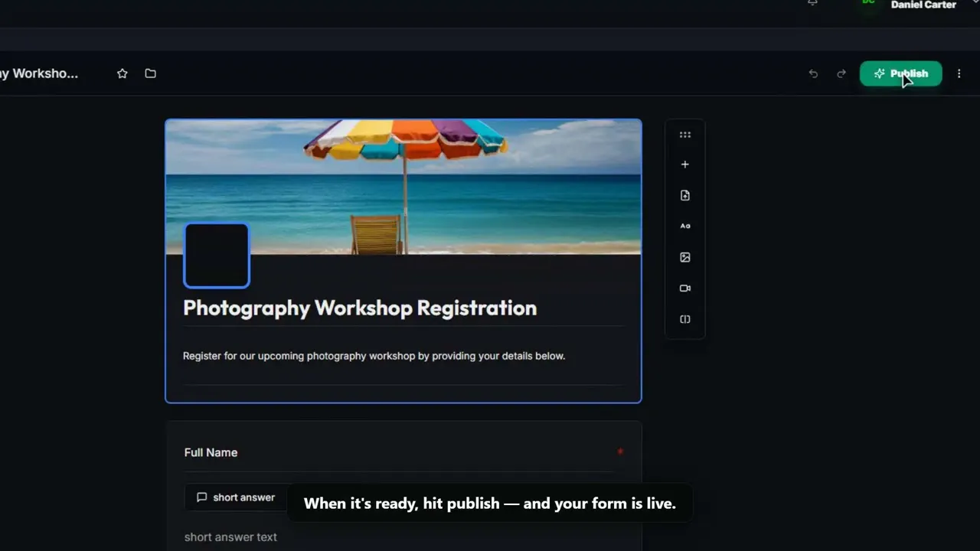Screen dimensions: 980x551
Task: Click the redo arrow icon
Action: click(x=841, y=73)
